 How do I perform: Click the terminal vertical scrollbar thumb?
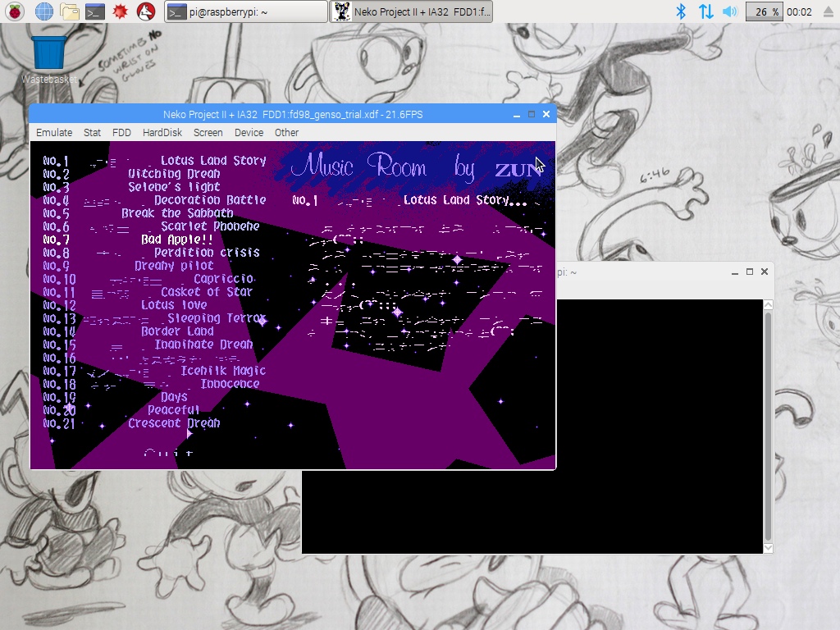pos(768,427)
